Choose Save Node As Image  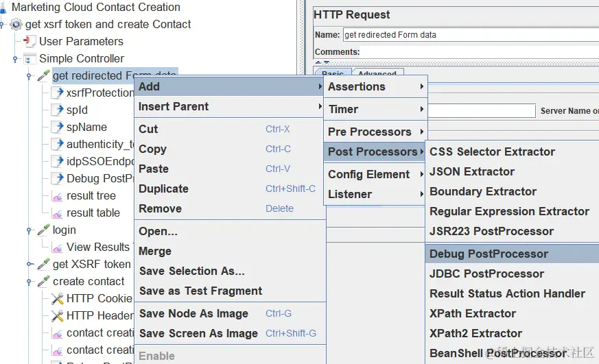(x=229, y=313)
